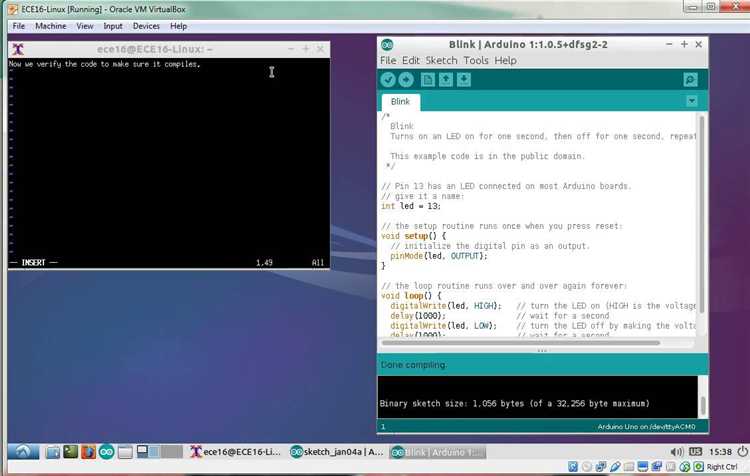
Task: Open the Arduino Sketch menu
Action: click(x=441, y=60)
